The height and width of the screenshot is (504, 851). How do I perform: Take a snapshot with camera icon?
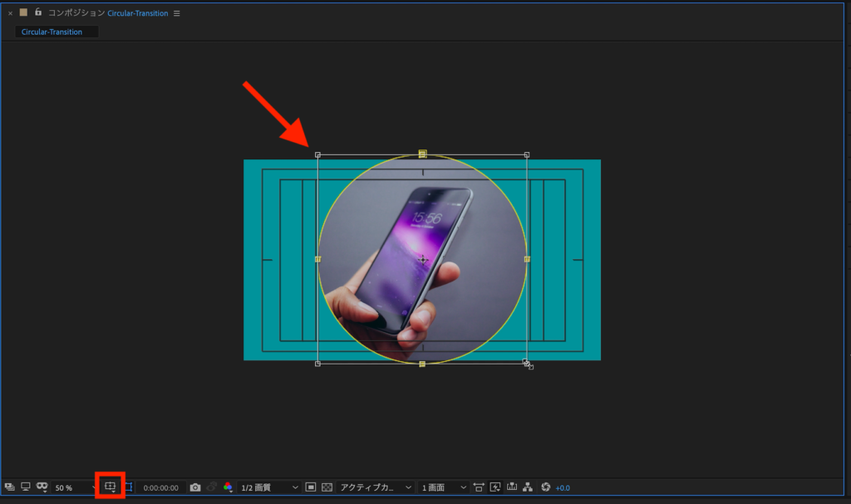pyautogui.click(x=195, y=487)
